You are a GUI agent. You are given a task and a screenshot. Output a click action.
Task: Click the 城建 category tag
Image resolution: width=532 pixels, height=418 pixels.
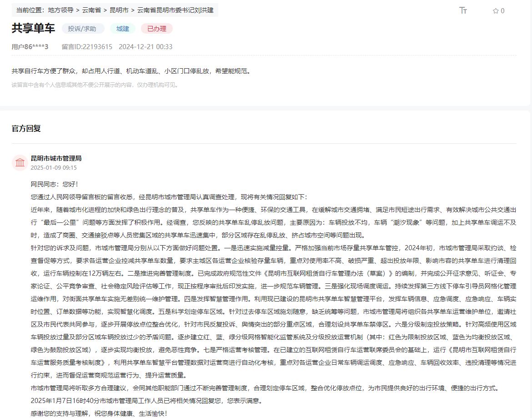pos(123,29)
